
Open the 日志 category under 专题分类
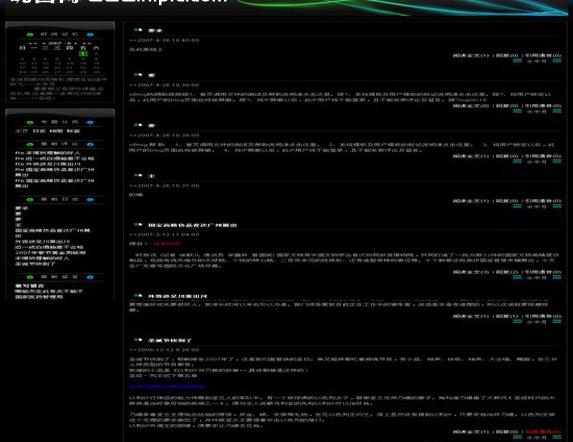(39, 131)
